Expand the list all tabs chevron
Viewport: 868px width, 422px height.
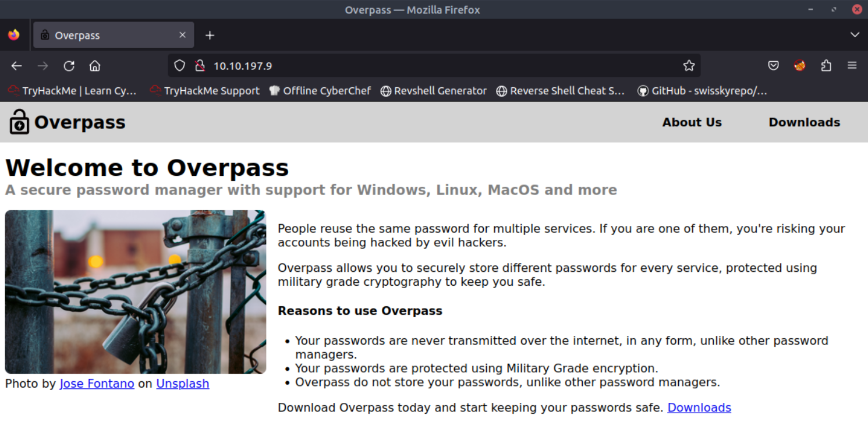pyautogui.click(x=855, y=35)
